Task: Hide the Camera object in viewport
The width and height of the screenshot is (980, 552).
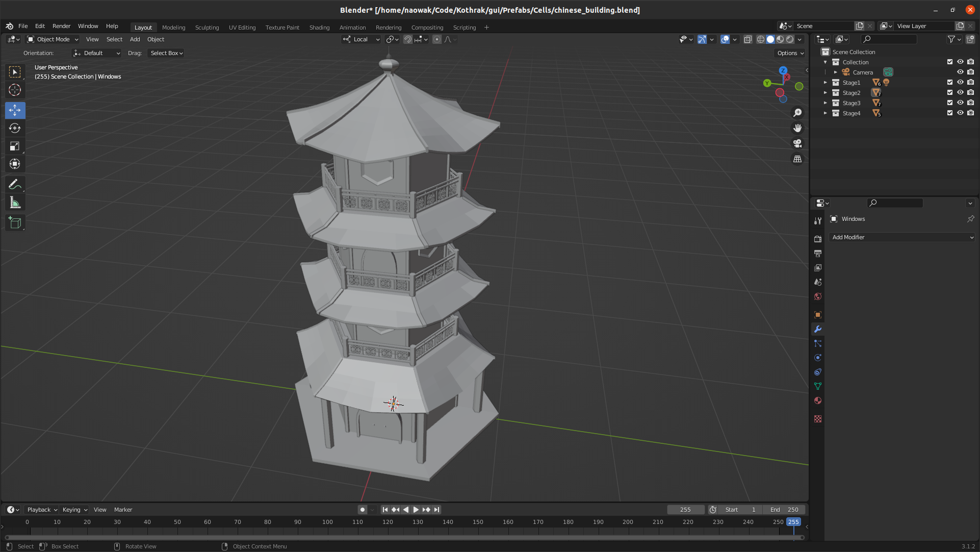Action: 960,72
